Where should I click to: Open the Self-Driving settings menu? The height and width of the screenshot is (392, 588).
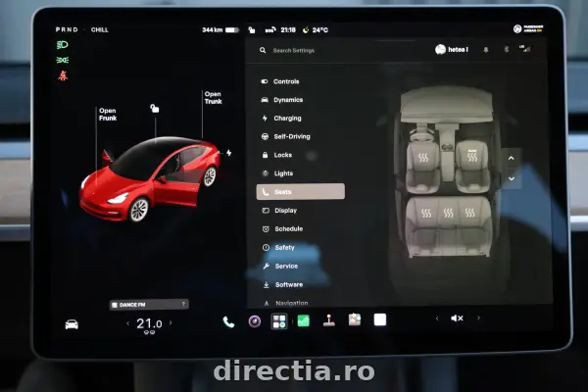286,136
